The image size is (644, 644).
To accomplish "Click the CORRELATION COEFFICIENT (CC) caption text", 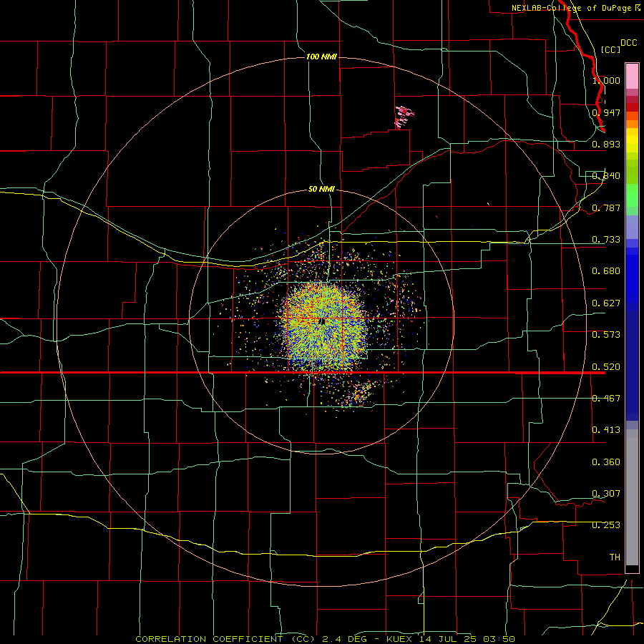I will (225, 639).
